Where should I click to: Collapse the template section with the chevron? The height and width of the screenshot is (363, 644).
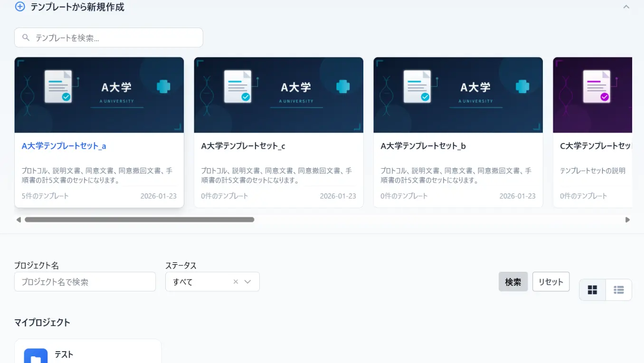click(x=626, y=7)
